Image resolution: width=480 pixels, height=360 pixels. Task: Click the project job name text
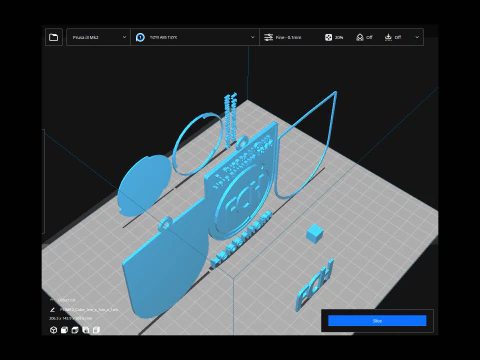[89, 310]
